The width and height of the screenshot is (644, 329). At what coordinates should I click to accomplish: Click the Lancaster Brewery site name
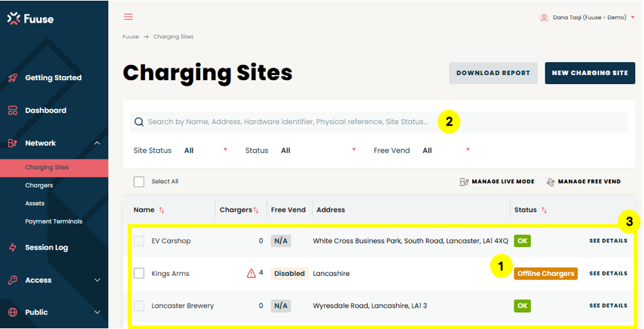click(x=183, y=306)
